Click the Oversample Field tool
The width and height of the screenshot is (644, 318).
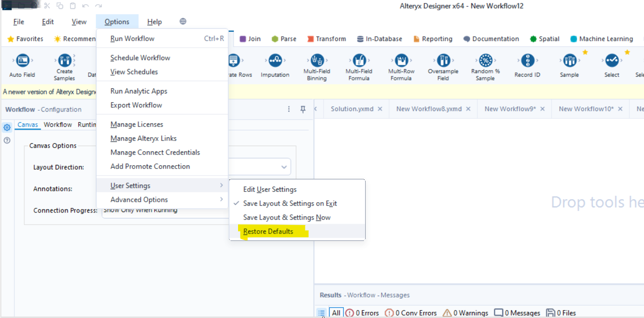tap(443, 61)
